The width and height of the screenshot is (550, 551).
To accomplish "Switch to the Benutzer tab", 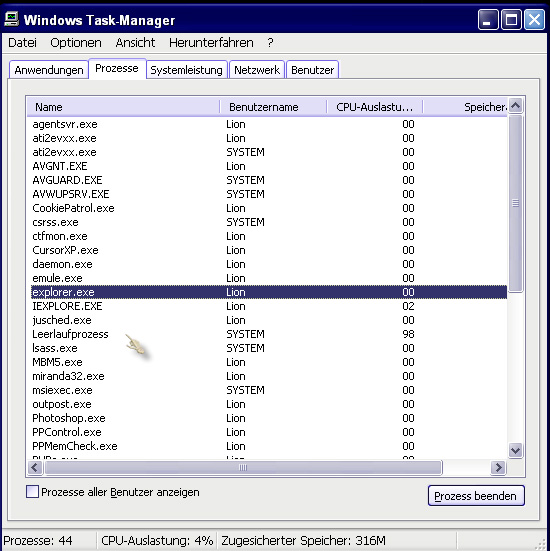I will click(x=312, y=70).
